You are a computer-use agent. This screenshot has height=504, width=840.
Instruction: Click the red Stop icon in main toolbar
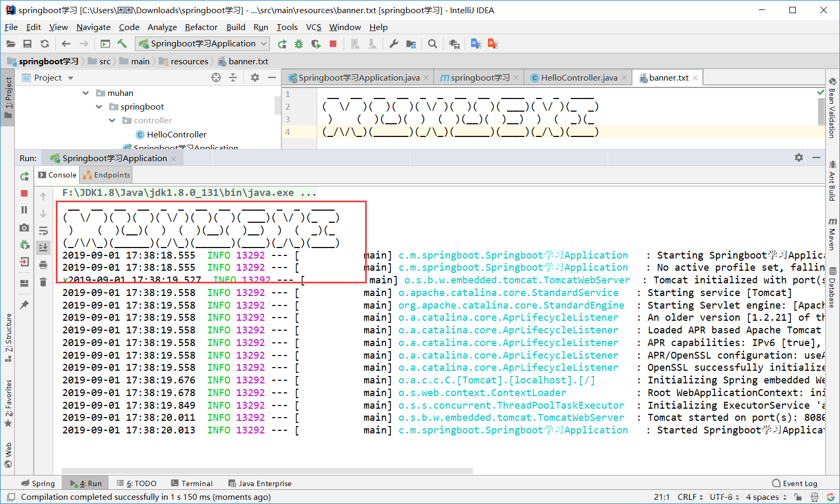coord(333,44)
